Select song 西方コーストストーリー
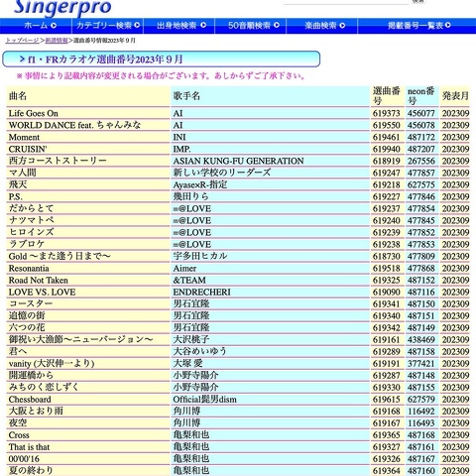476x476 pixels. (58, 161)
